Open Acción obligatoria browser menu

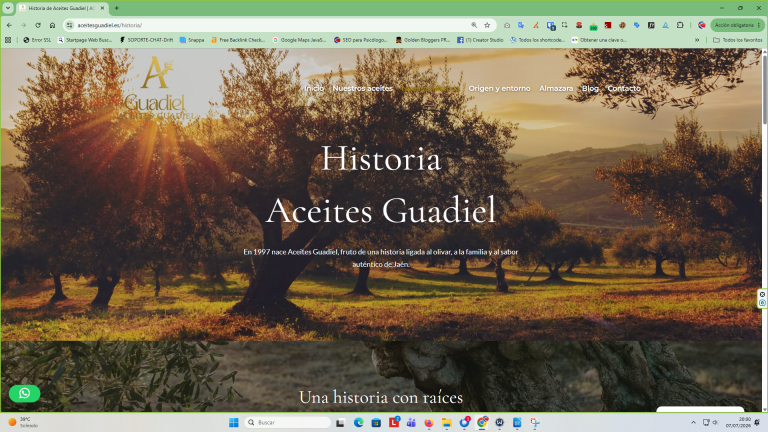(x=737, y=25)
